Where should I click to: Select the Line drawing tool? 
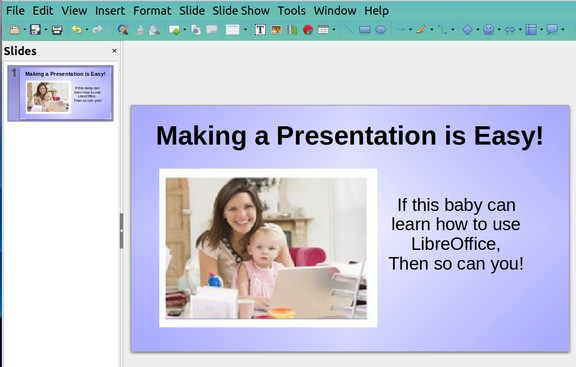pyautogui.click(x=348, y=30)
